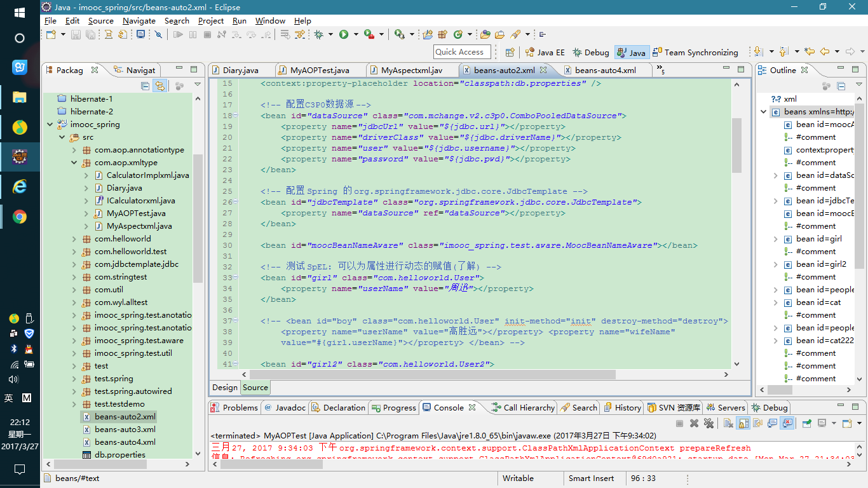This screenshot has width=868, height=488.
Task: Open the New dropdown arrow in toolbar
Action: coord(63,34)
